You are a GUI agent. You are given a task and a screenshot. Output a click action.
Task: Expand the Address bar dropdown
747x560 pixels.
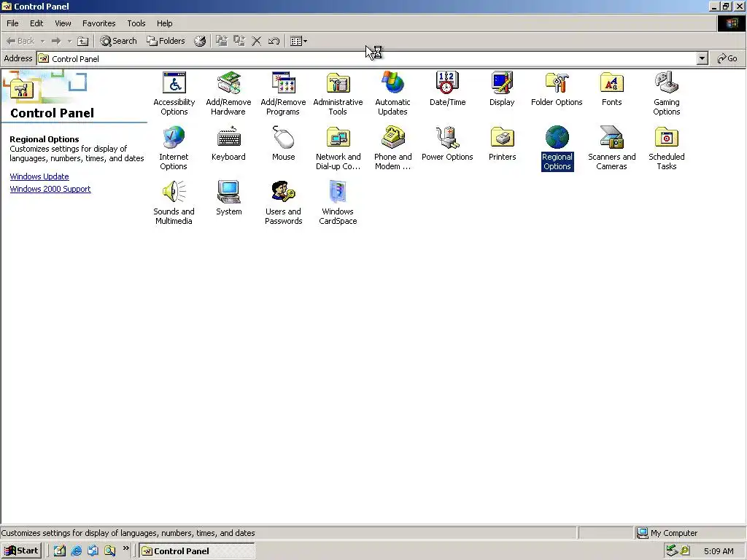pyautogui.click(x=702, y=58)
